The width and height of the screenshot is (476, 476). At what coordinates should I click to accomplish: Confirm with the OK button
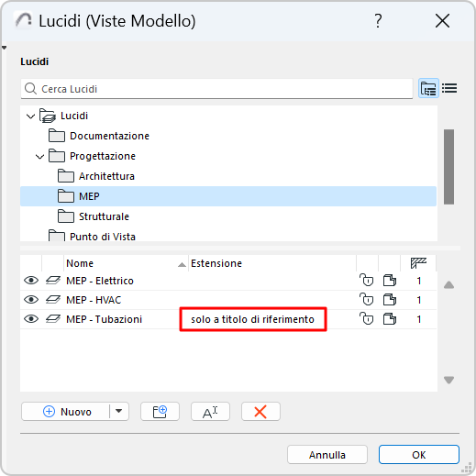click(419, 455)
